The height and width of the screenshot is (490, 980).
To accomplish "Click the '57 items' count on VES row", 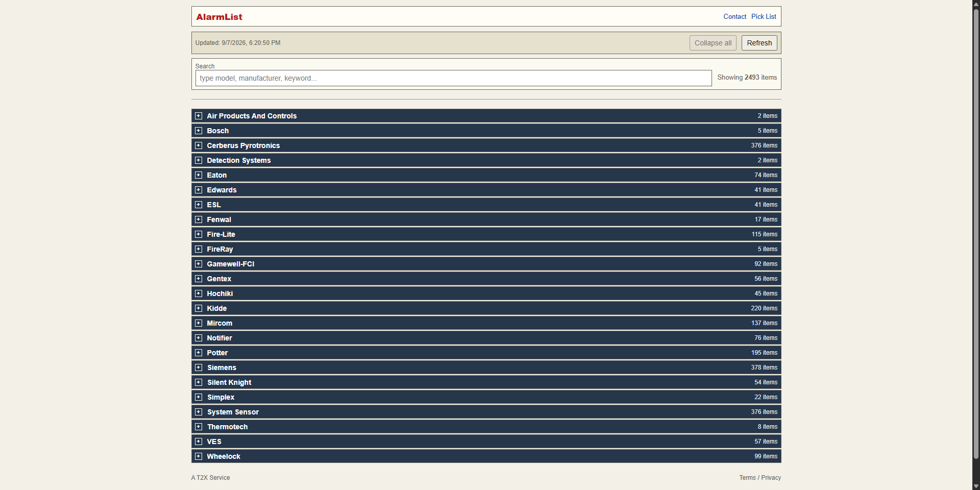I will click(766, 442).
